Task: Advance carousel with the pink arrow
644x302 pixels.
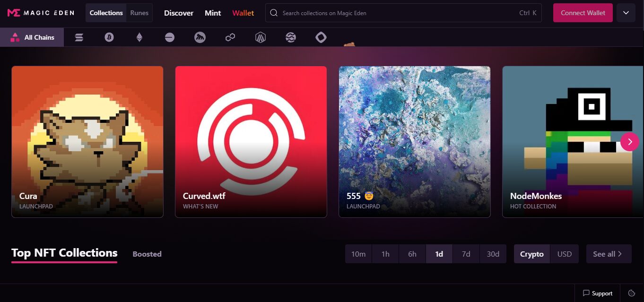Action: pos(630,142)
